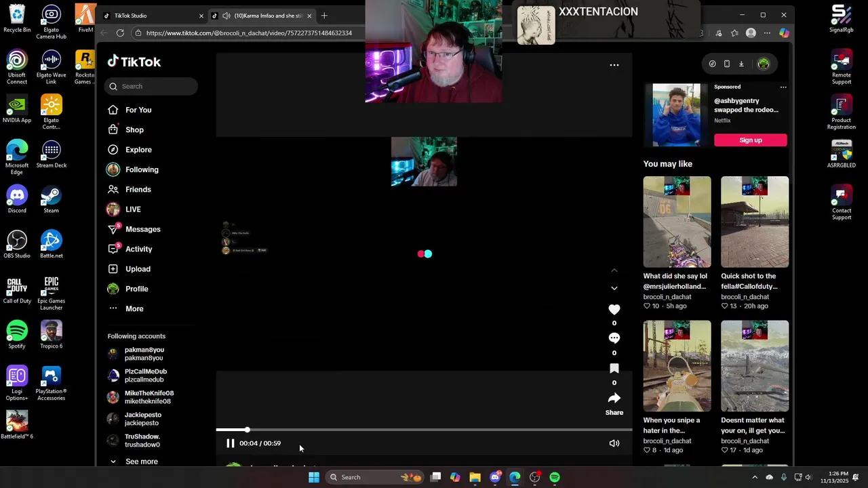This screenshot has height=488, width=868.
Task: Launch Elgato Camera Hub from desktop
Action: (x=51, y=22)
